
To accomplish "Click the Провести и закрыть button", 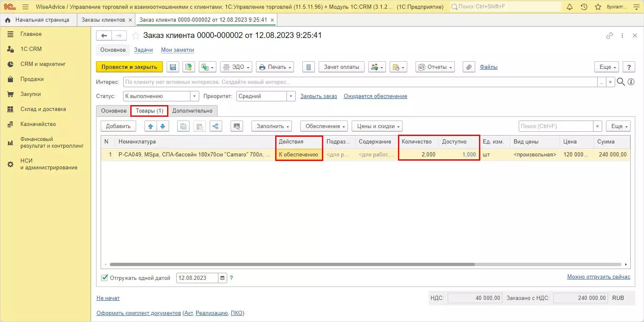I will tap(129, 67).
